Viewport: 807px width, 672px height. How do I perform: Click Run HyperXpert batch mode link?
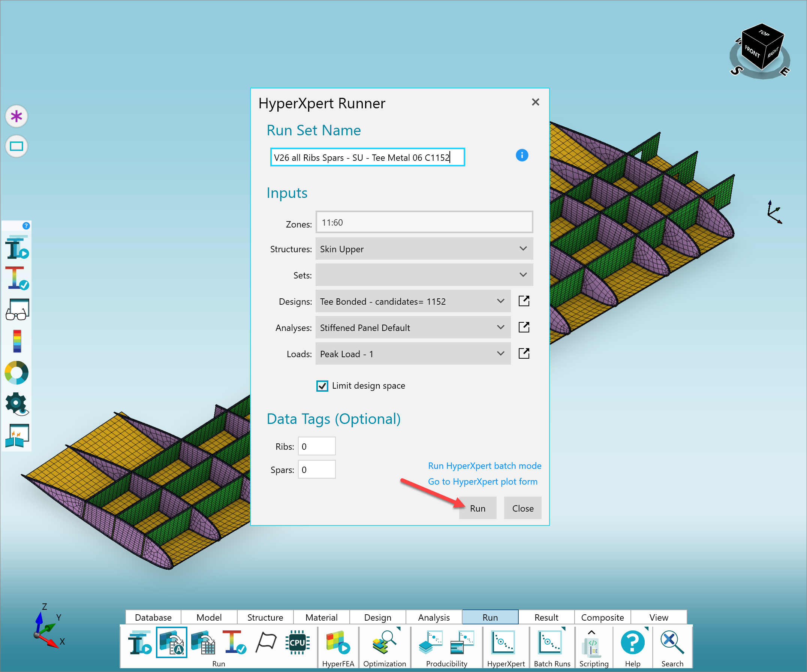tap(485, 465)
